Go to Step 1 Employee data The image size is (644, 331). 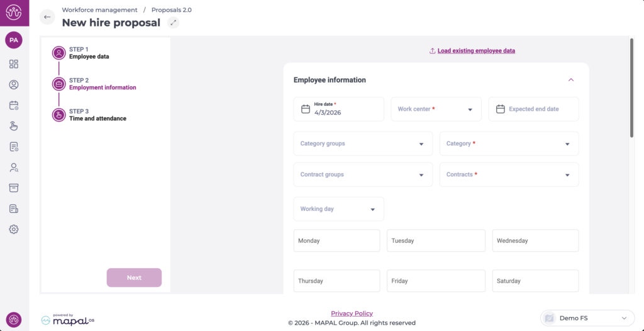coord(89,53)
